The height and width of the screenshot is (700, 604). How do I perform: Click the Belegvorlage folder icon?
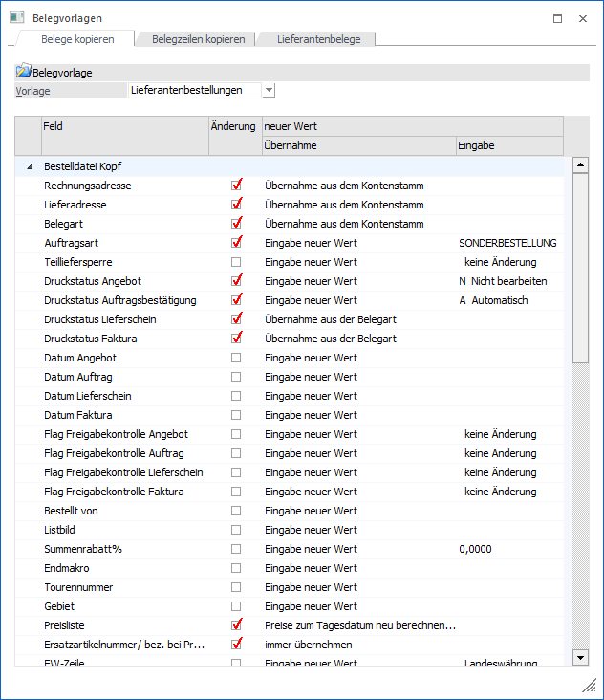24,72
